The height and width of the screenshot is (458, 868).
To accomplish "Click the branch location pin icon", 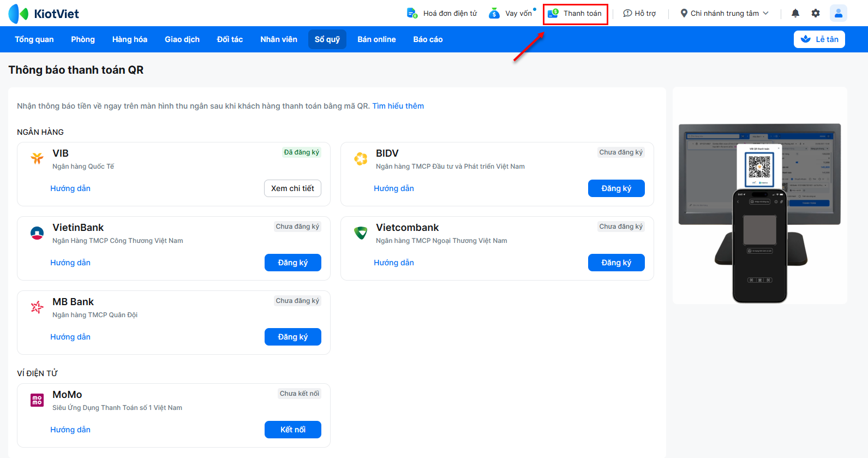I will (x=684, y=13).
